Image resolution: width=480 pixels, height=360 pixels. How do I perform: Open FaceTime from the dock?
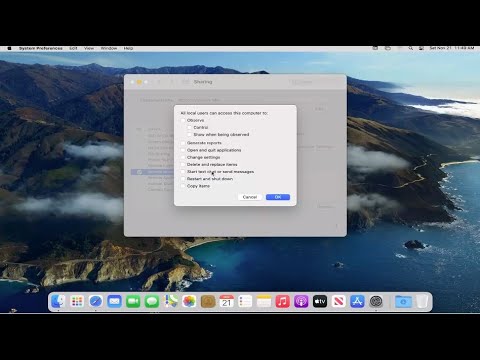click(x=133, y=302)
